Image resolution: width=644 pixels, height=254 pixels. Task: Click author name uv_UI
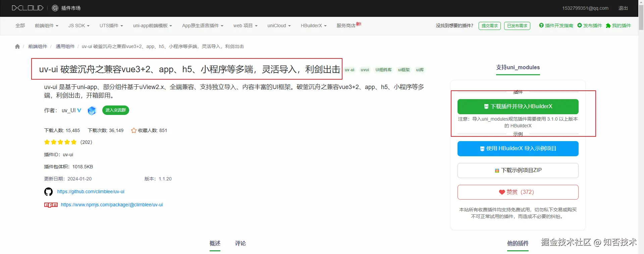click(x=69, y=110)
